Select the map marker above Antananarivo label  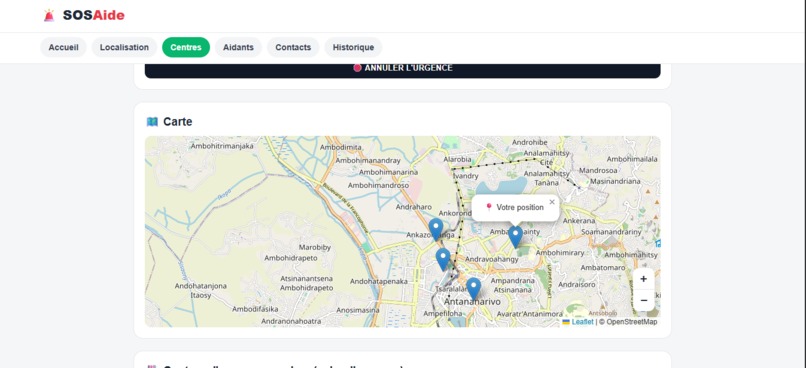pos(474,289)
